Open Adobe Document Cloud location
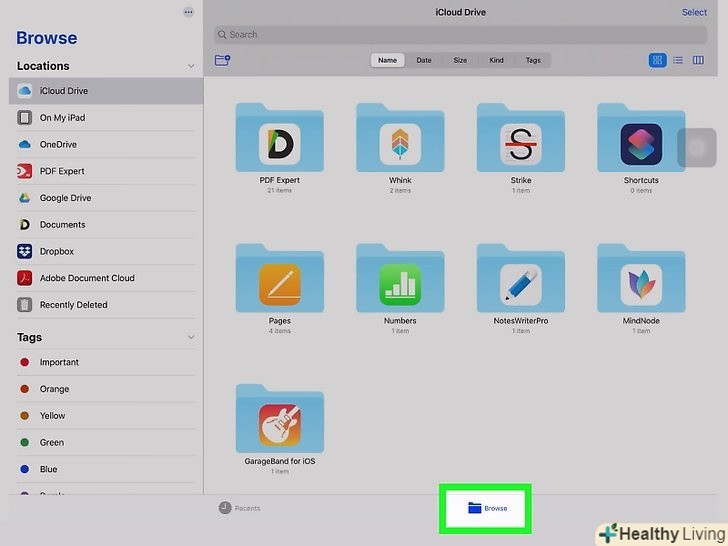728x546 pixels. (106, 278)
